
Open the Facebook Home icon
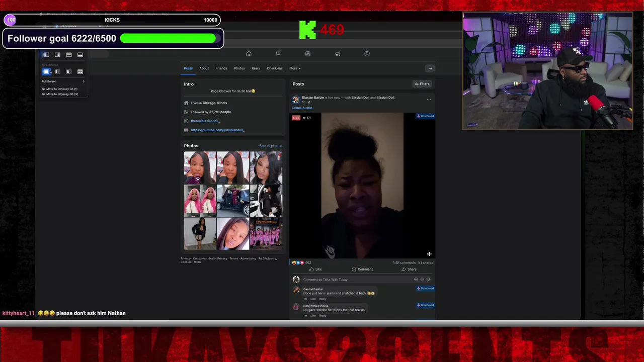[249, 54]
